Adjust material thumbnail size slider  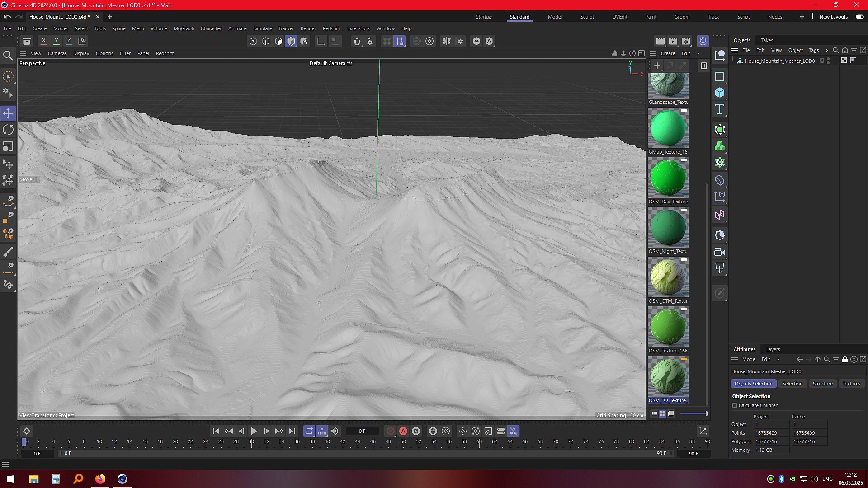tap(693, 413)
